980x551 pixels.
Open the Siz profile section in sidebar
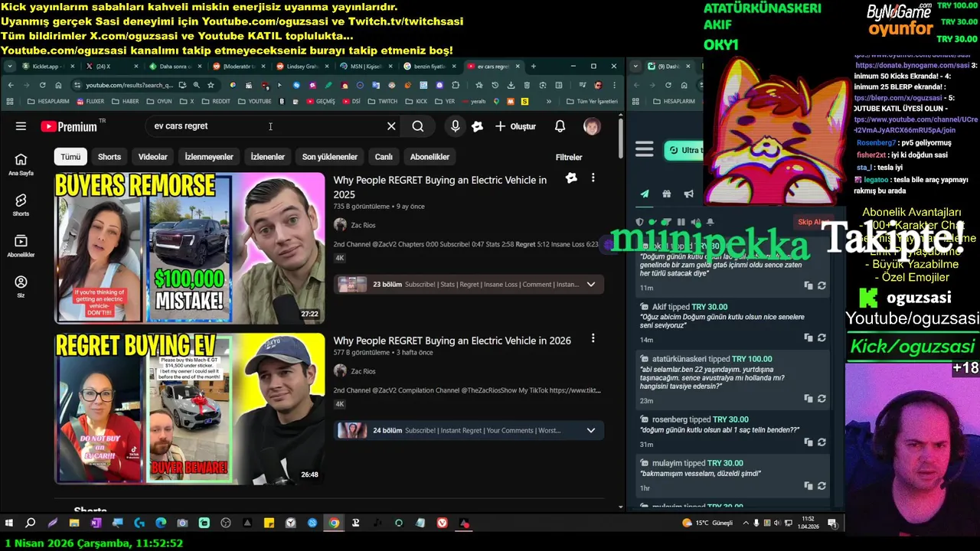(21, 287)
